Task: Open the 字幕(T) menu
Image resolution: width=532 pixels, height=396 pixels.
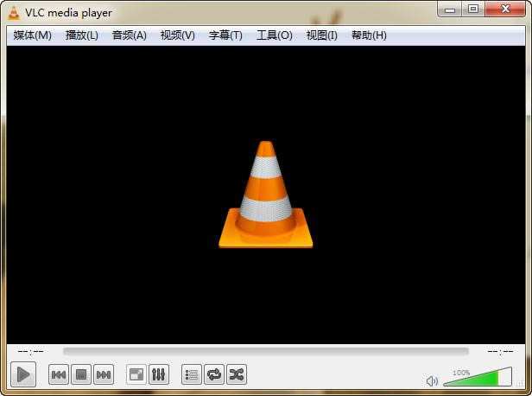Action: tap(225, 35)
